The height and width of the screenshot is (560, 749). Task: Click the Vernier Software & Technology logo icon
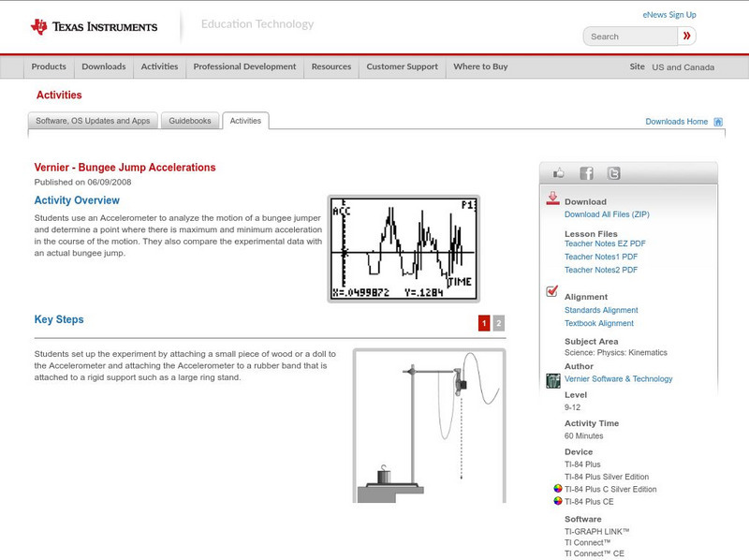pos(552,378)
